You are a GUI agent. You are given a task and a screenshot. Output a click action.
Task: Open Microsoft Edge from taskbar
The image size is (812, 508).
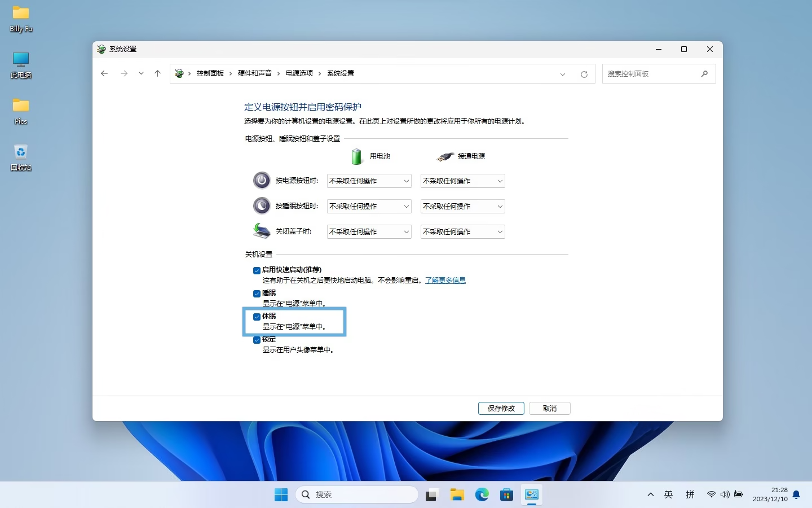click(x=482, y=495)
